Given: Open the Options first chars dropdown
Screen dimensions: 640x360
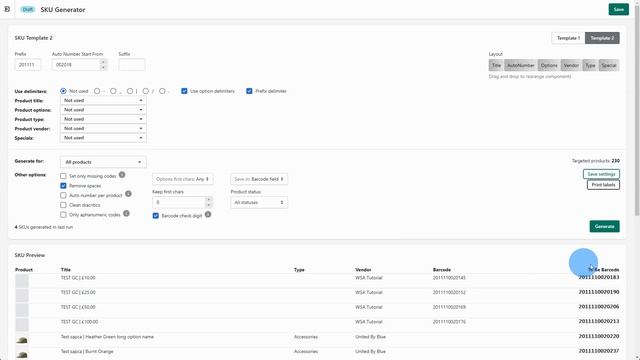Looking at the screenshot, I should pos(182,179).
